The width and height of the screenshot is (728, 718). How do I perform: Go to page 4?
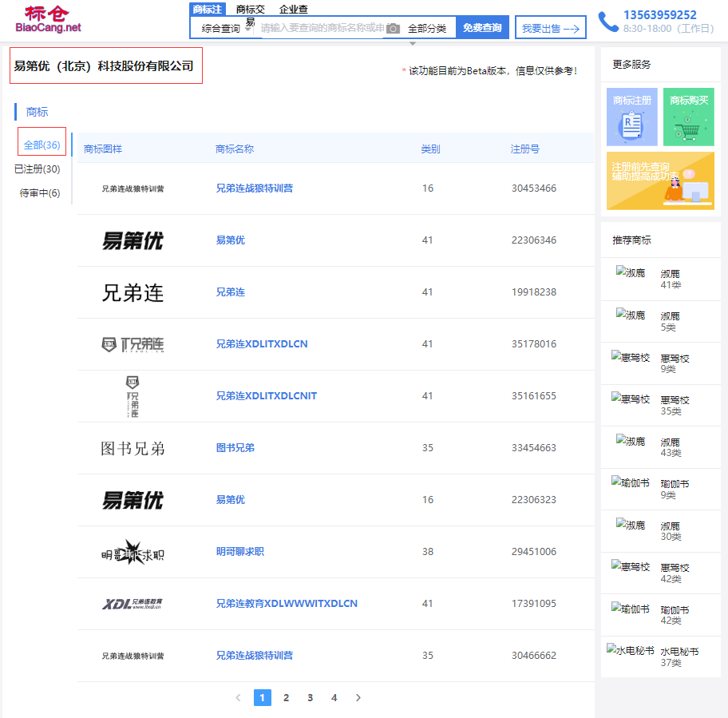(x=334, y=697)
